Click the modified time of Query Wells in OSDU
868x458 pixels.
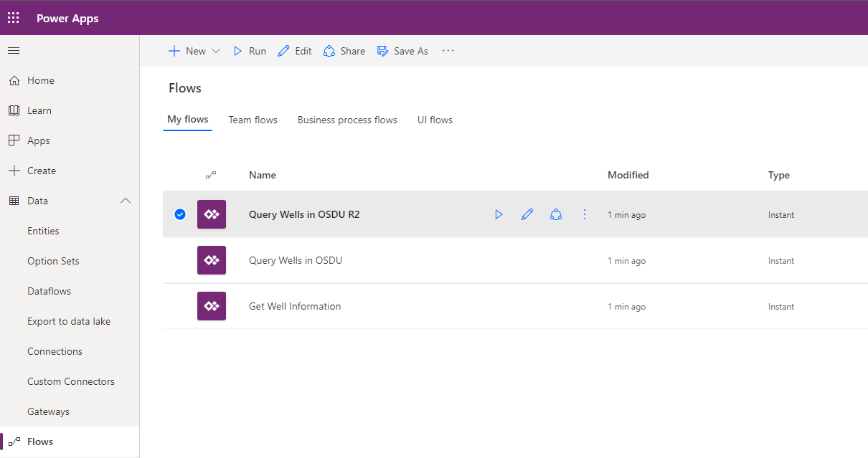click(627, 261)
